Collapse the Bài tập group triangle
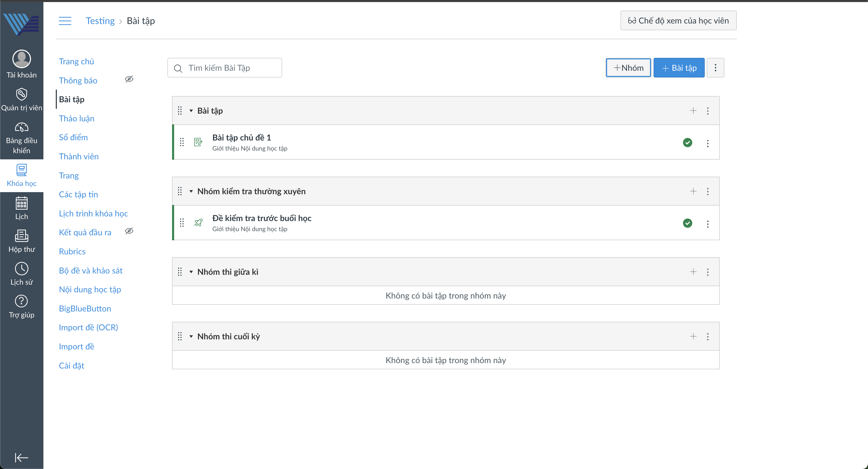 pyautogui.click(x=191, y=111)
